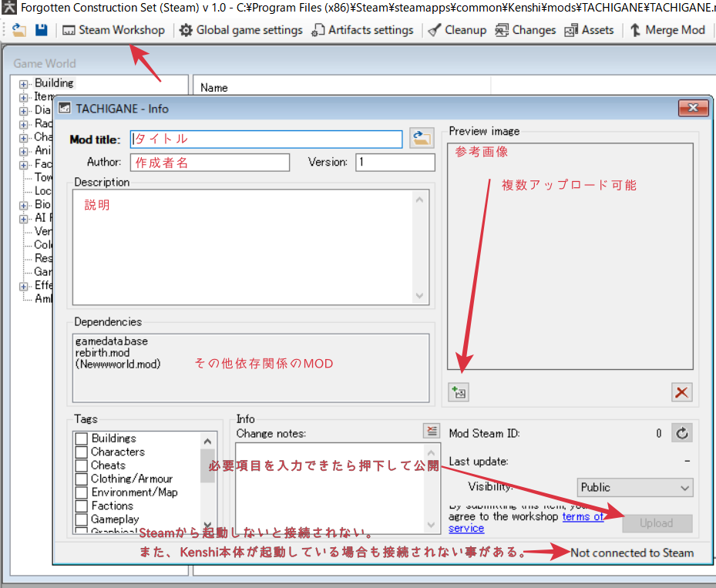Open the workshop terms of service link
The width and height of the screenshot is (716, 588).
coord(583,516)
